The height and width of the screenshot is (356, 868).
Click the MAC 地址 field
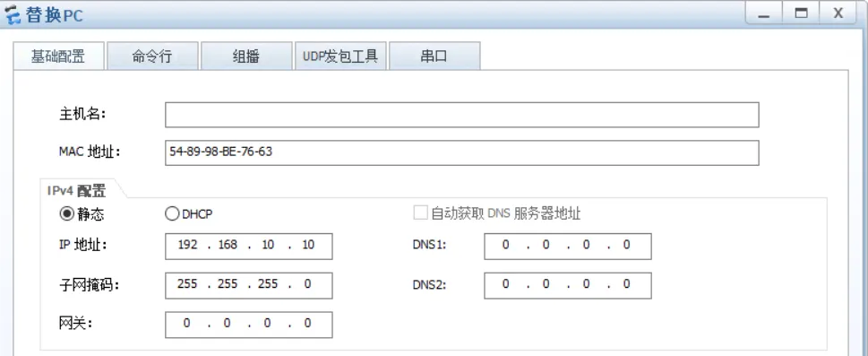point(461,152)
